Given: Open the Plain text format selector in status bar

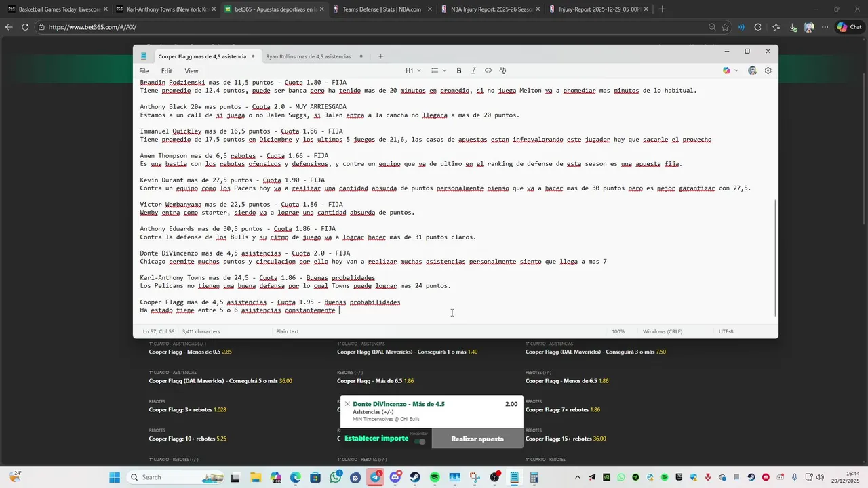Looking at the screenshot, I should [288, 331].
